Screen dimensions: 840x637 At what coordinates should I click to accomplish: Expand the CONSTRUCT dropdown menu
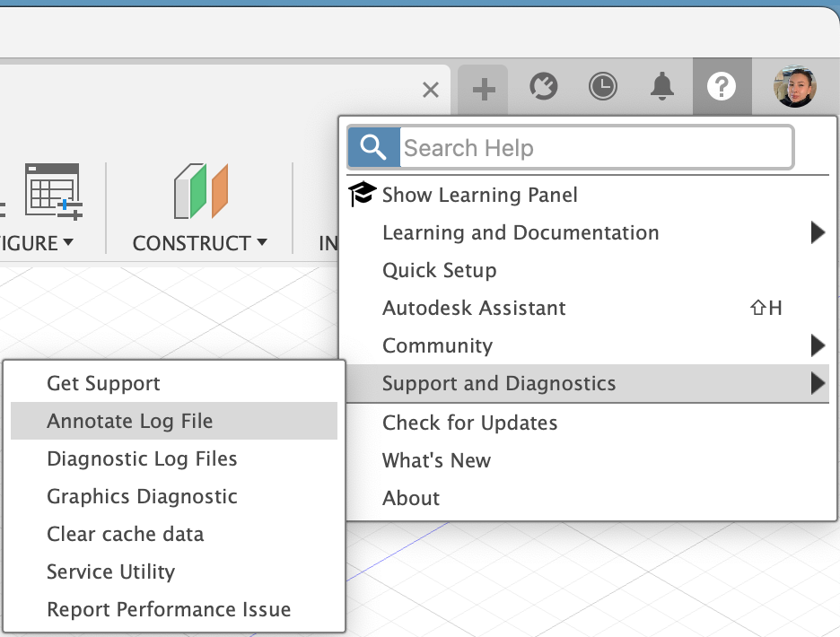[x=198, y=242]
